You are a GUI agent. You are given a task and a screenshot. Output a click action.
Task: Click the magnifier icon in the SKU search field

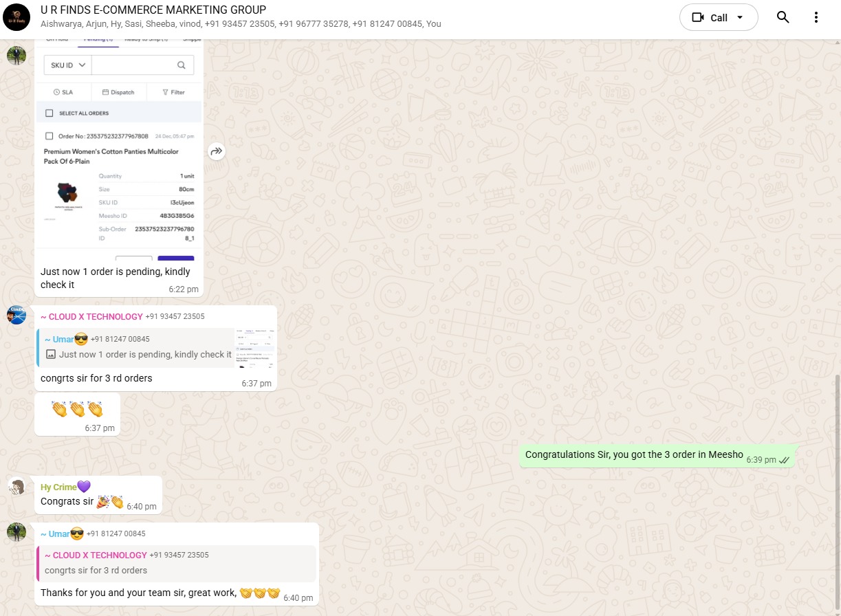tap(181, 65)
